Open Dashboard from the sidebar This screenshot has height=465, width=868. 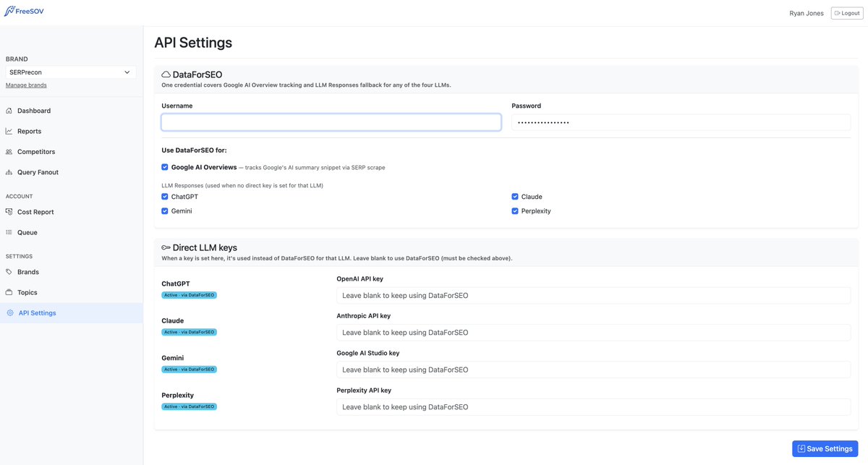pos(71,111)
